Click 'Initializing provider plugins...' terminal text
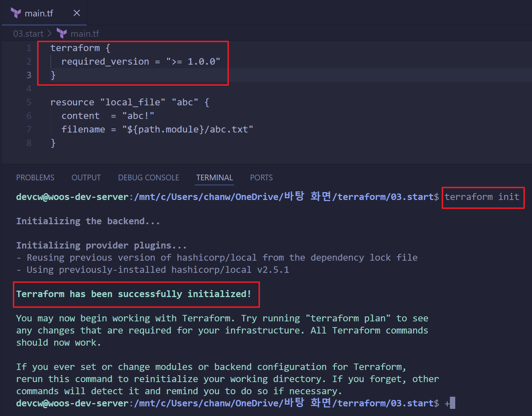This screenshot has height=416, width=532. coord(101,245)
